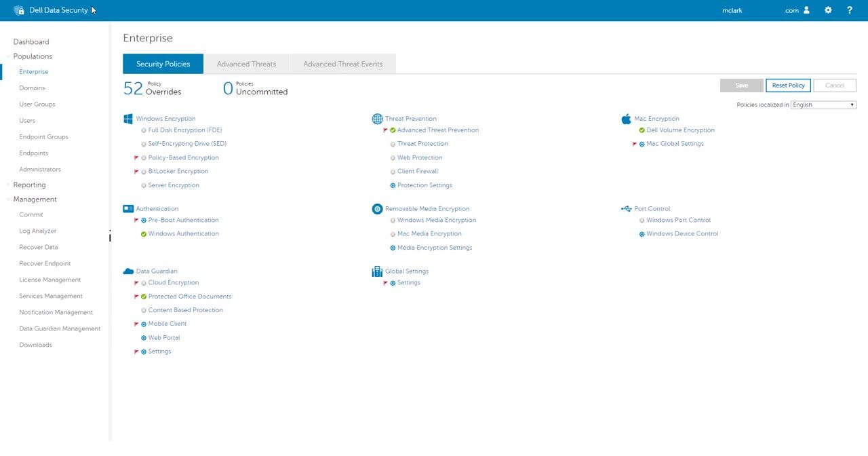Toggle the green Windows Authentication status indicator
This screenshot has height=456, width=868.
tap(144, 234)
